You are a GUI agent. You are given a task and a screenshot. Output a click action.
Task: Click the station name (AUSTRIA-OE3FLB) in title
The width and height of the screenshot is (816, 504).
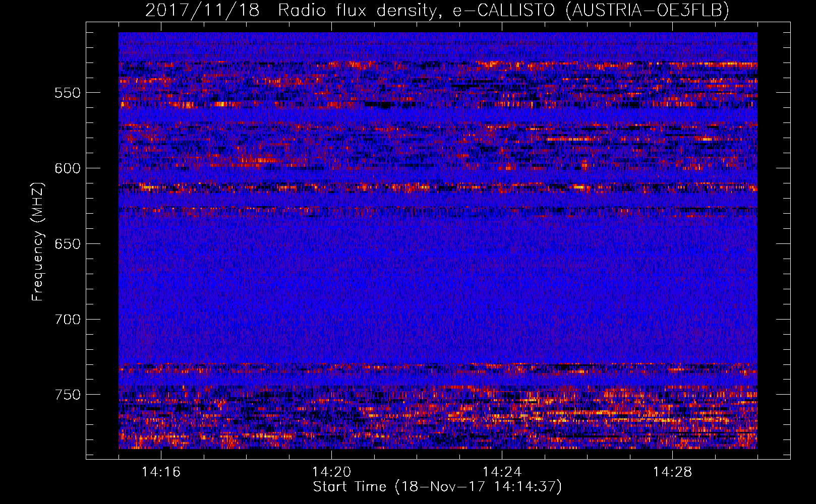point(648,10)
